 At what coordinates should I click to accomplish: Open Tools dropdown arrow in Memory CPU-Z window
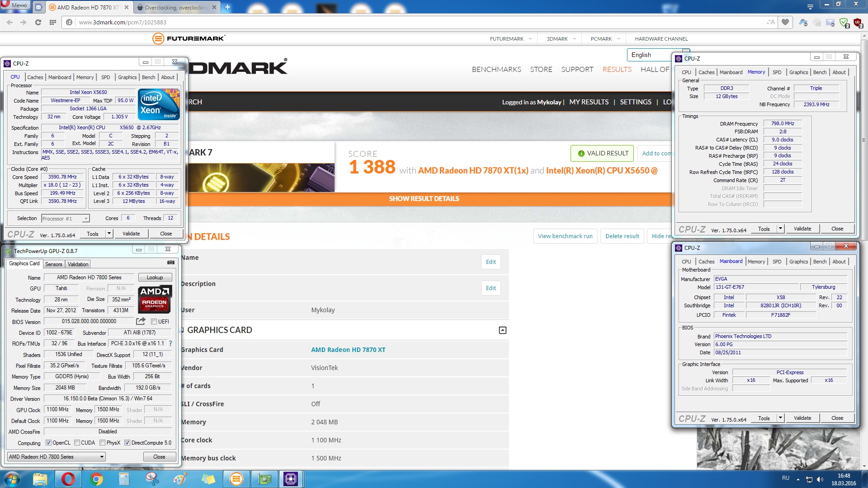tap(780, 229)
